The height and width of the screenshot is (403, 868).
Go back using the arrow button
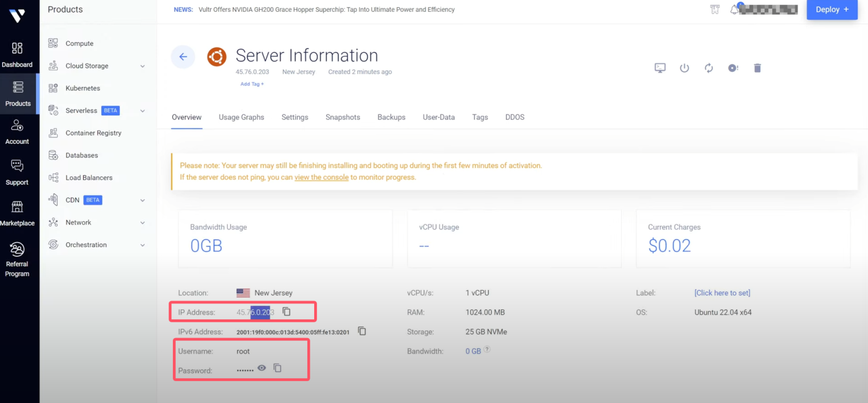click(x=183, y=56)
